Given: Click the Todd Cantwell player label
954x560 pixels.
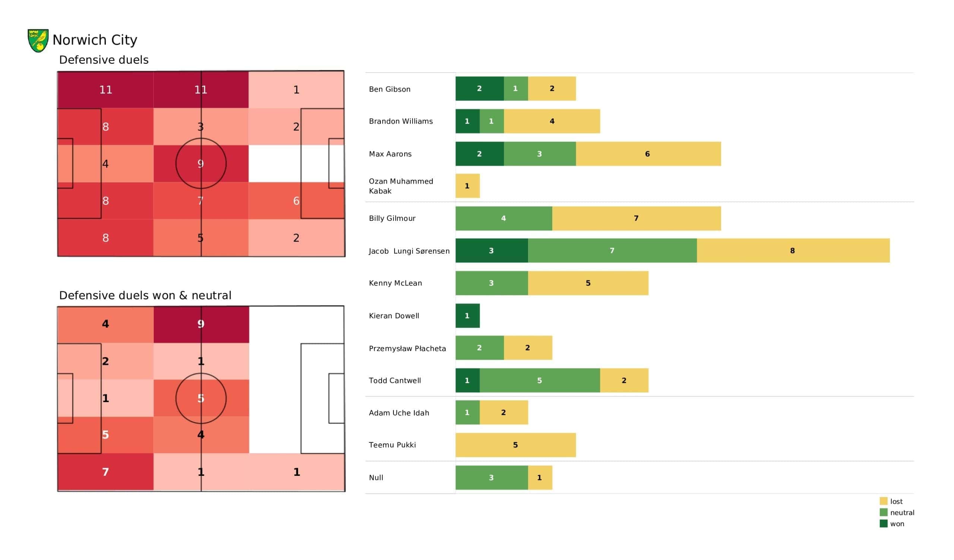Looking at the screenshot, I should (395, 381).
